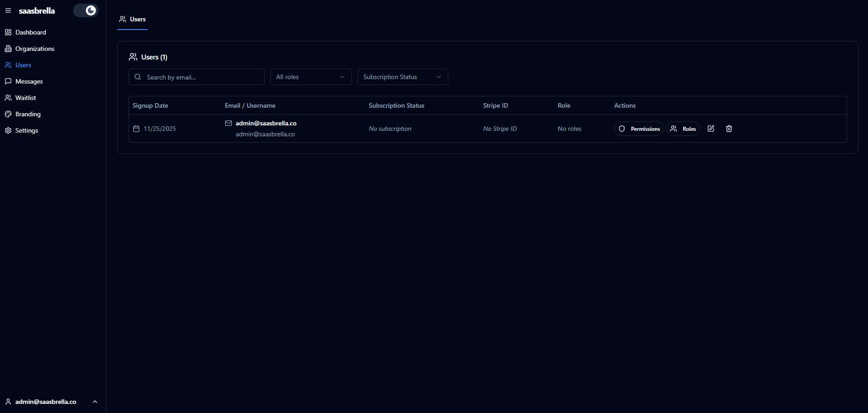Click the edit user pencil icon
Image resolution: width=868 pixels, height=413 pixels.
[711, 129]
